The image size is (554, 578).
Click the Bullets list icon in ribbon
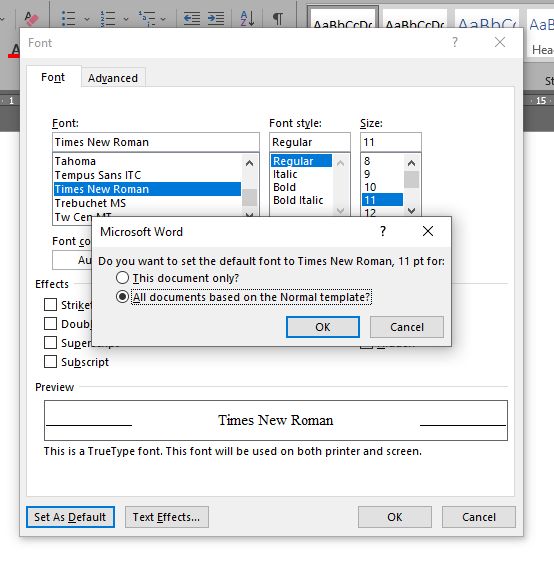pos(69,18)
